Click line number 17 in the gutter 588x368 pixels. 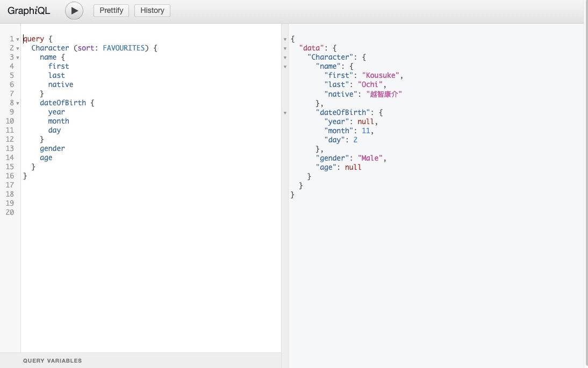coord(10,185)
